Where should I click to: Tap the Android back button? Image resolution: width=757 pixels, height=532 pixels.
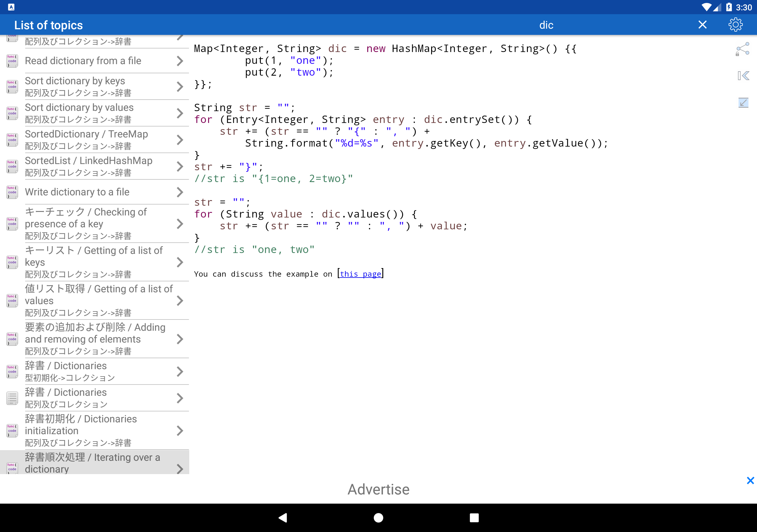[x=283, y=518]
